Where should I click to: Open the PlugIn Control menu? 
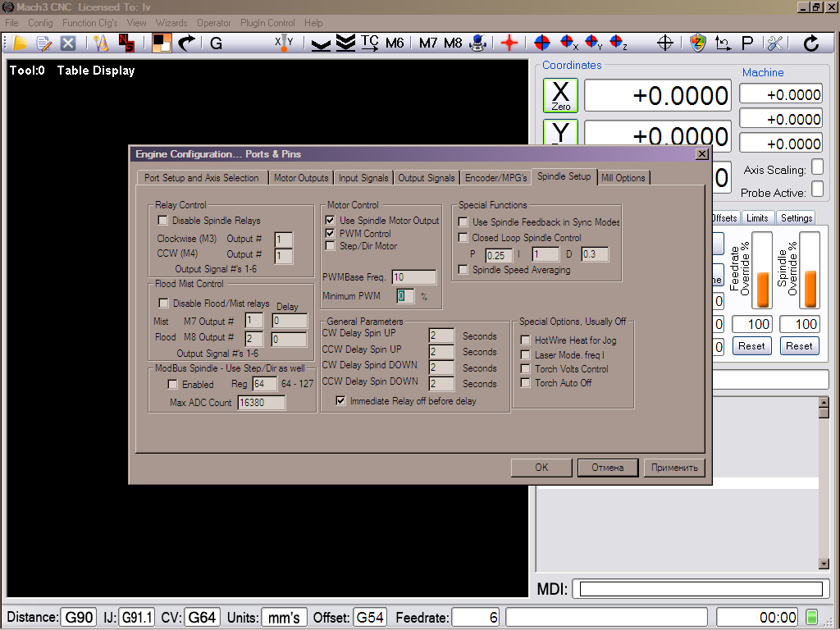(267, 23)
